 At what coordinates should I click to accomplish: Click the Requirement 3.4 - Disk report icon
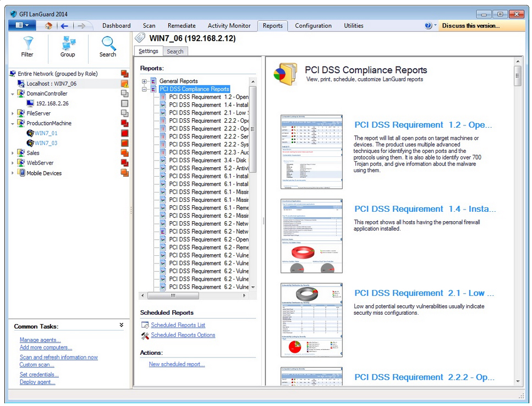click(163, 161)
